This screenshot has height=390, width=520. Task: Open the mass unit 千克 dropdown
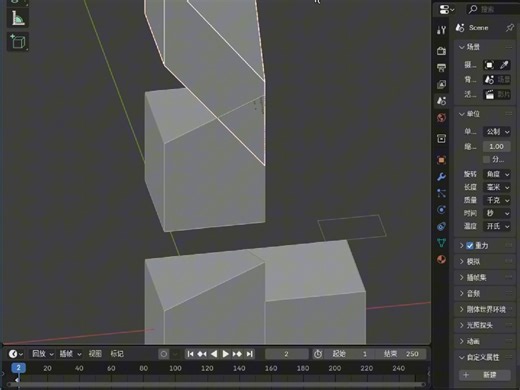(497, 200)
